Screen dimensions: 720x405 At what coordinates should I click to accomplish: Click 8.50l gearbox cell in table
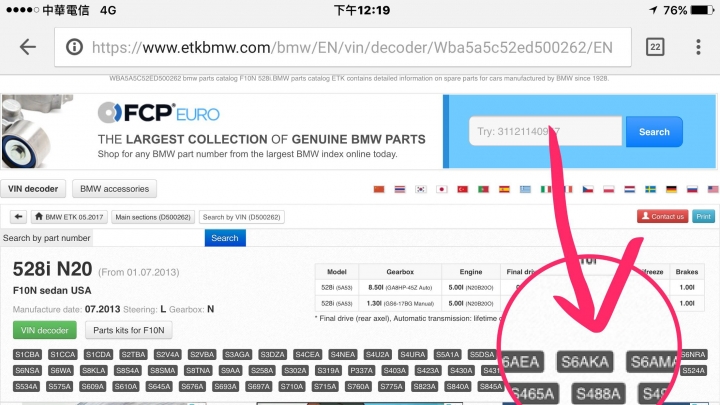[400, 287]
